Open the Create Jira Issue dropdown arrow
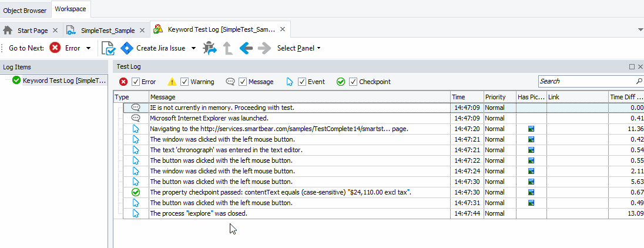 194,48
